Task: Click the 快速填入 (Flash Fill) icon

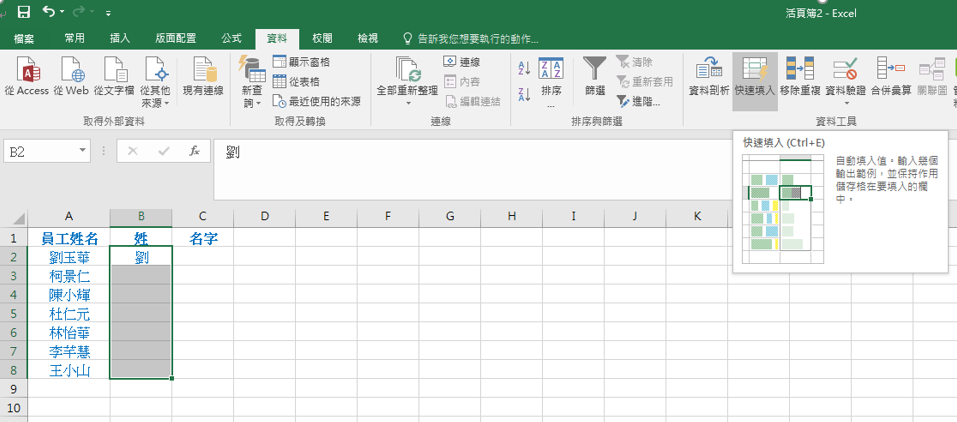Action: 755,77
